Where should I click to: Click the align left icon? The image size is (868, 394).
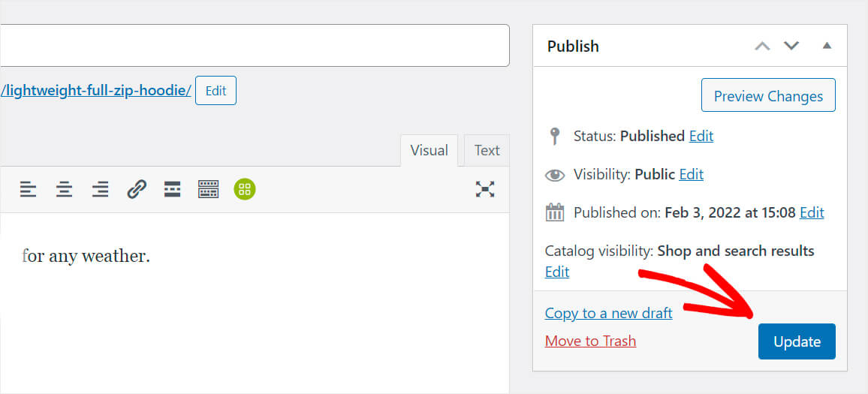click(x=28, y=189)
